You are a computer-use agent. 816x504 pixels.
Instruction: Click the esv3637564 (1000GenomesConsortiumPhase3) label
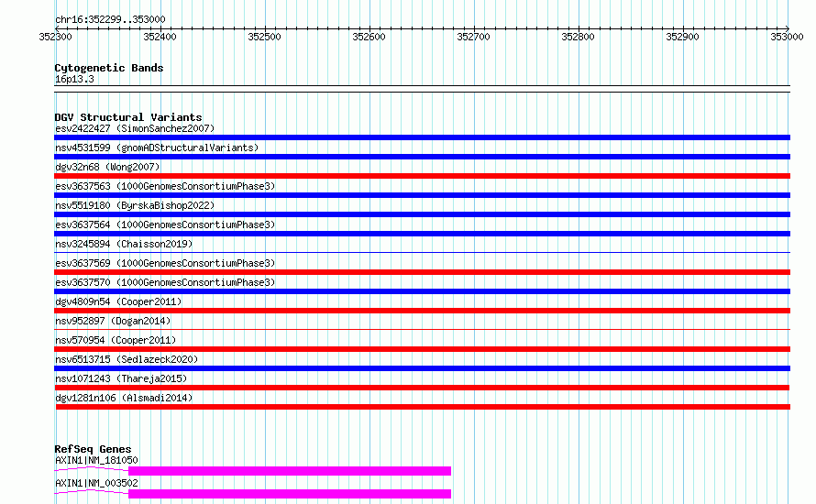pos(165,225)
